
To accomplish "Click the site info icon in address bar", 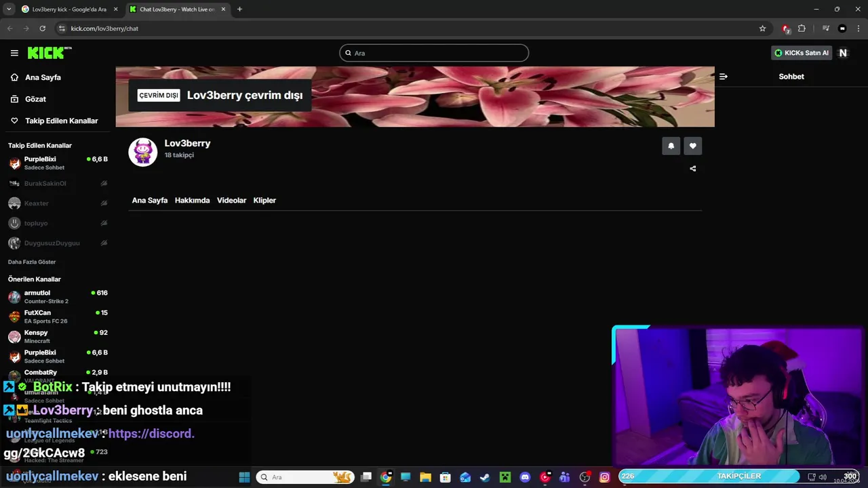I will tap(62, 28).
